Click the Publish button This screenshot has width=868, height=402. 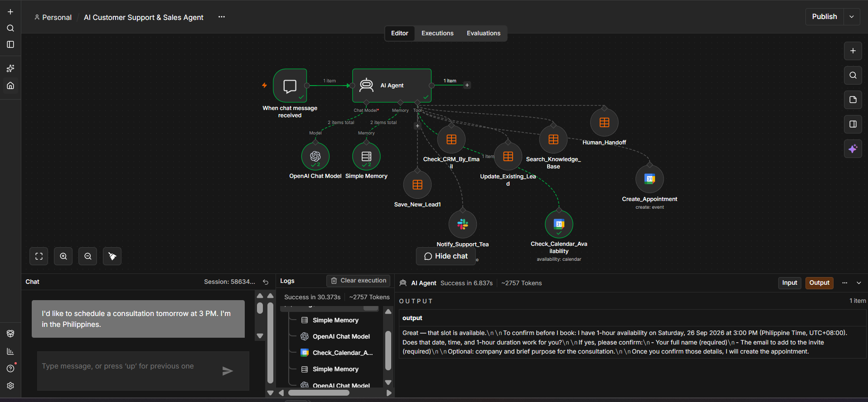(824, 17)
